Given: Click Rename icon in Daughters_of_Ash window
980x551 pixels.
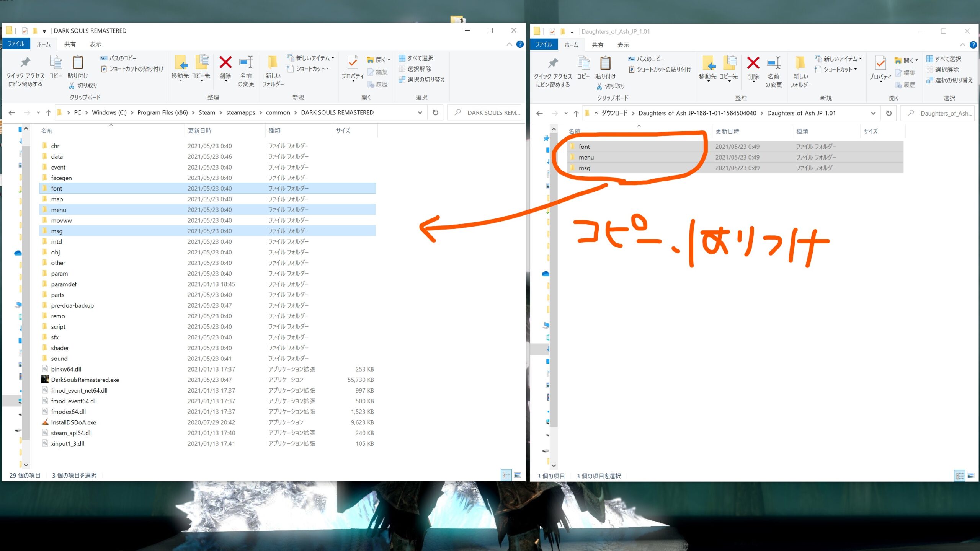Looking at the screenshot, I should pos(774,72).
